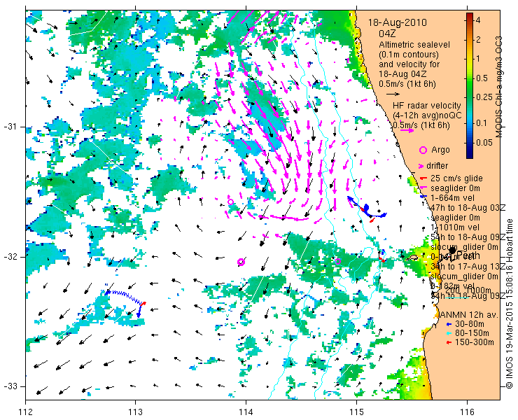The image size is (518, 420).
Task: Click the ANMN 12h av. heading
Action: click(x=468, y=315)
